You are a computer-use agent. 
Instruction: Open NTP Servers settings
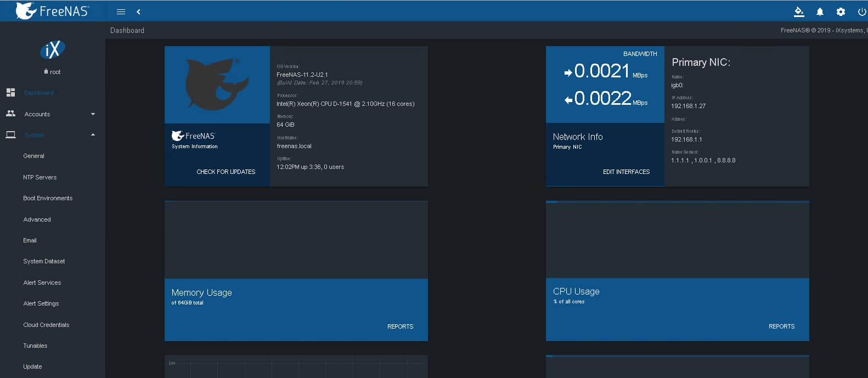pyautogui.click(x=40, y=177)
